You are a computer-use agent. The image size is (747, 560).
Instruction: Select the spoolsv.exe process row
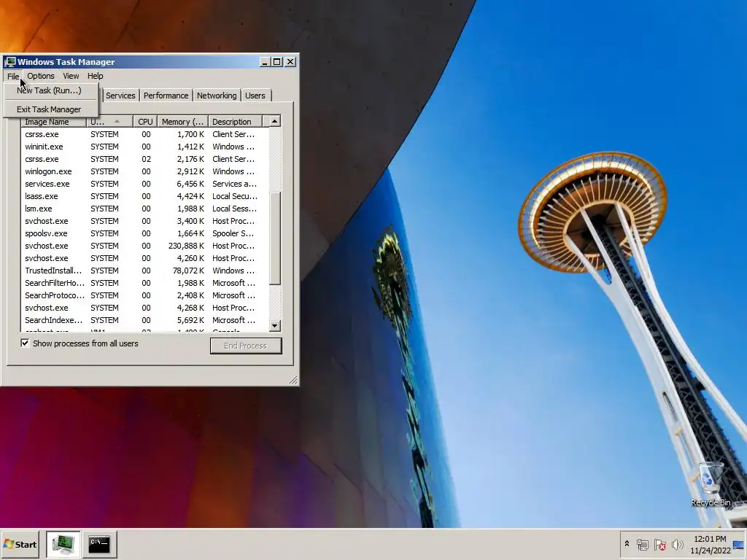click(145, 233)
